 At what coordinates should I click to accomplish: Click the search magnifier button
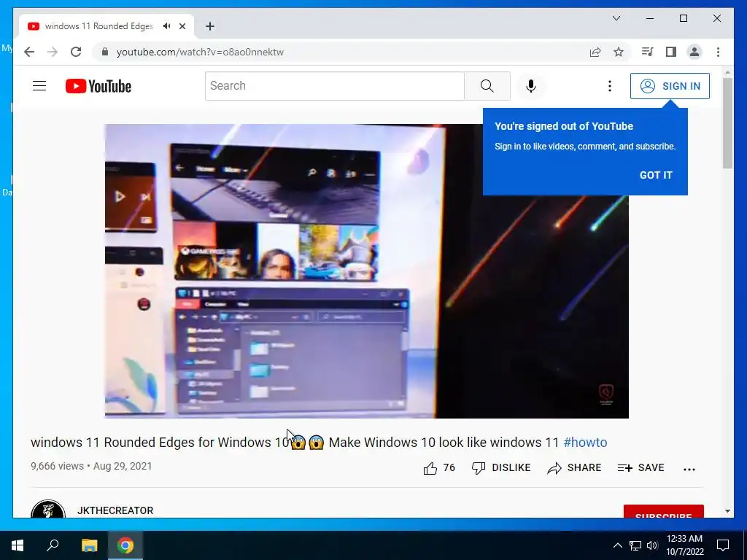tap(487, 86)
